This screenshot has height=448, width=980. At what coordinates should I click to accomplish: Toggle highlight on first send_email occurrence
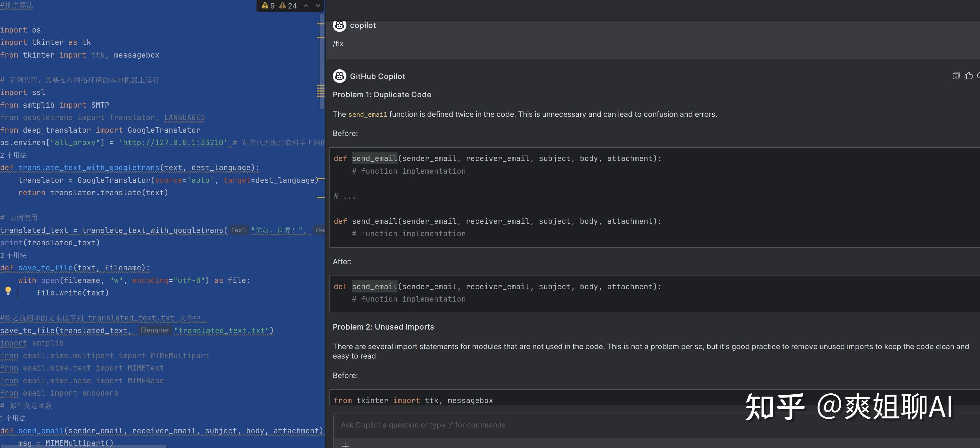coord(374,158)
